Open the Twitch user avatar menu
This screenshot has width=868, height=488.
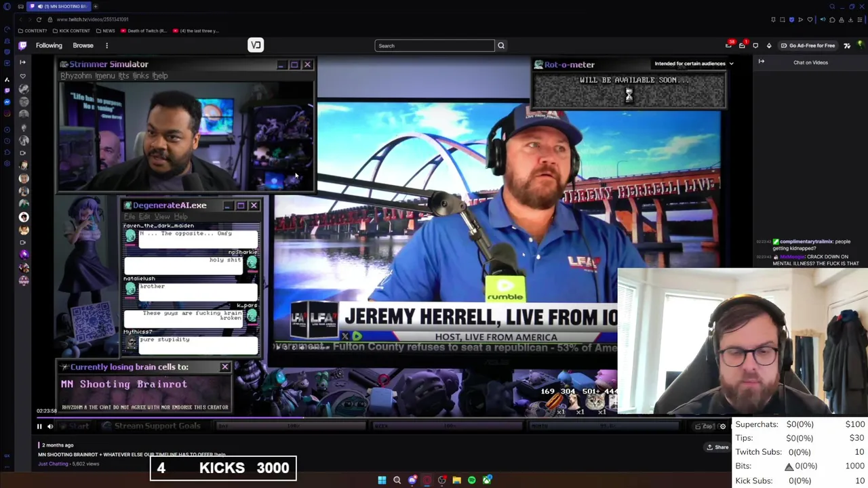point(860,45)
